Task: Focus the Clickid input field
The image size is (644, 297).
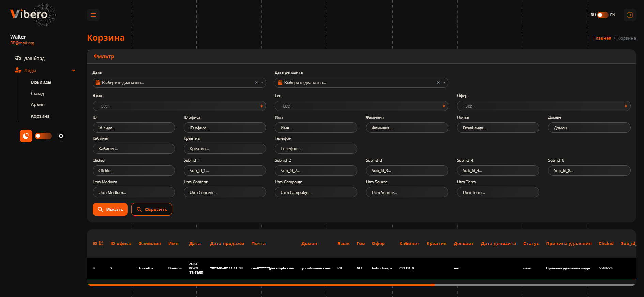Action: tap(134, 171)
